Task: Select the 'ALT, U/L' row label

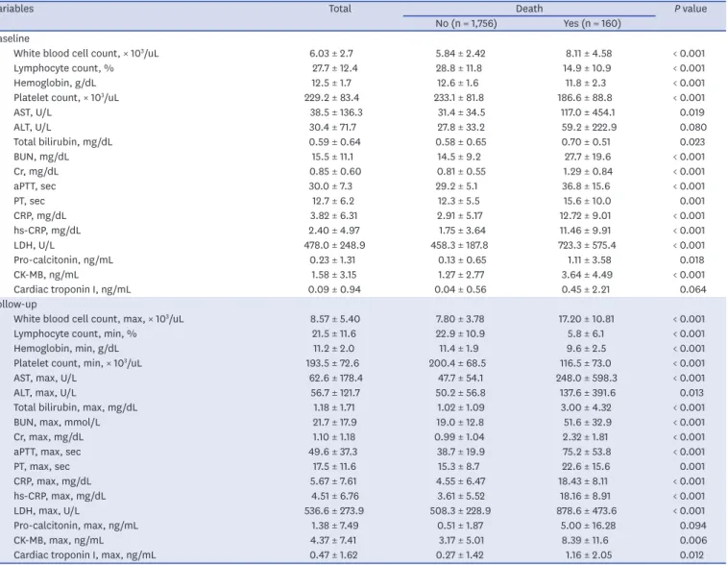Action: point(33,127)
